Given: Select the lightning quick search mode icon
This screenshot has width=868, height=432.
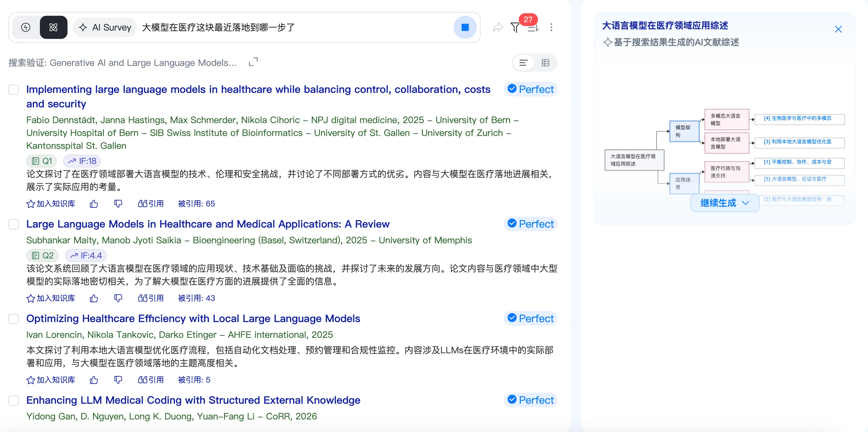Looking at the screenshot, I should point(26,27).
